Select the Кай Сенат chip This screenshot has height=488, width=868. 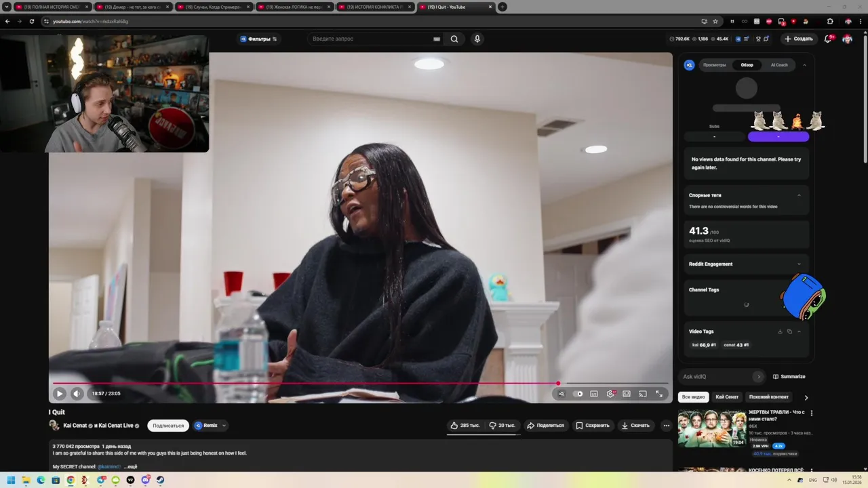coord(727,396)
